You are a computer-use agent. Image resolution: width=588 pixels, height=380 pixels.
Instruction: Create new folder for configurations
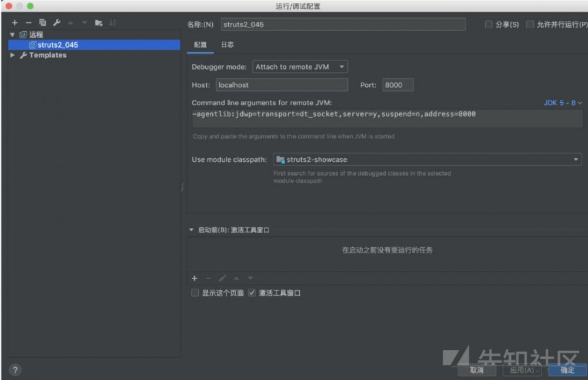coord(98,22)
